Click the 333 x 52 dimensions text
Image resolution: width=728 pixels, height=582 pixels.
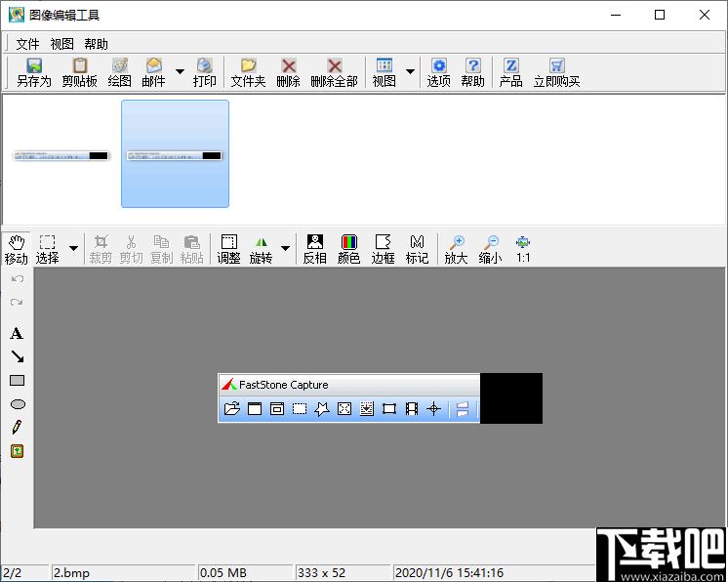pos(321,572)
